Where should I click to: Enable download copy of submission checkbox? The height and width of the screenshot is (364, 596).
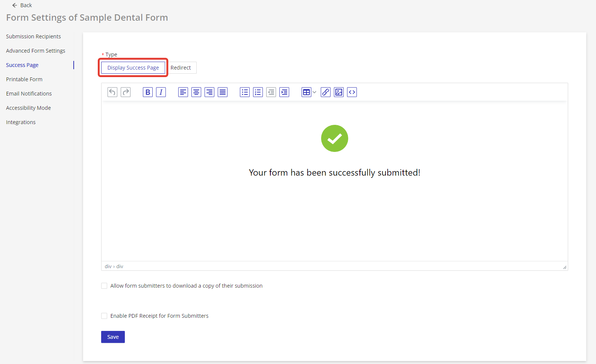pos(104,286)
